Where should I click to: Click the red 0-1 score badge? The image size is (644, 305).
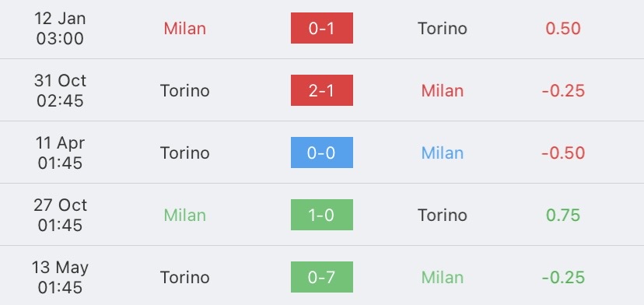[321, 28]
